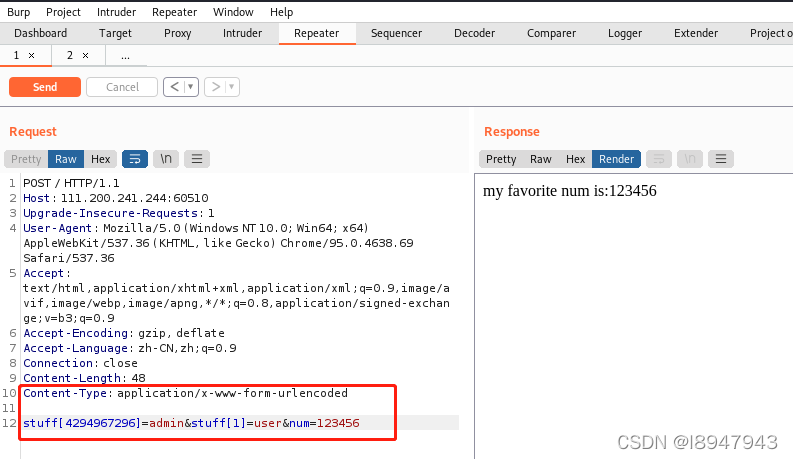Screen dimensions: 793x459
Task: Click the Accept-Encoding header line
Action: click(124, 333)
